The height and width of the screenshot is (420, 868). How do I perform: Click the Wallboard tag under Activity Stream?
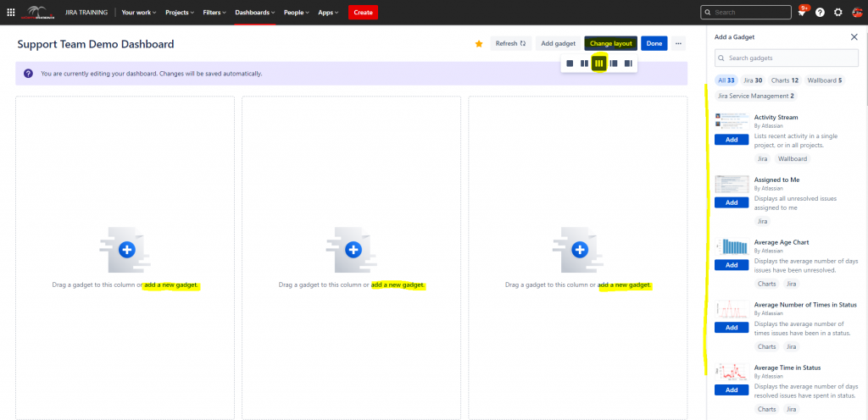tap(793, 158)
